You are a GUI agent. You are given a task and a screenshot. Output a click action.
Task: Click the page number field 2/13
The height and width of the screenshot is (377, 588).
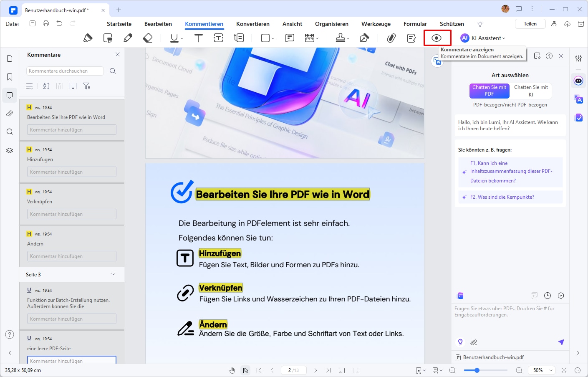[293, 370]
